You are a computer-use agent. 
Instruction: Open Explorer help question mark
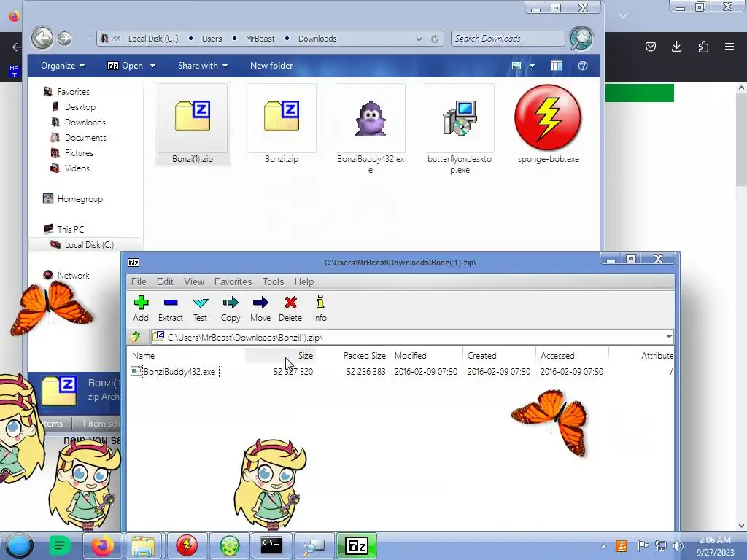(x=583, y=66)
